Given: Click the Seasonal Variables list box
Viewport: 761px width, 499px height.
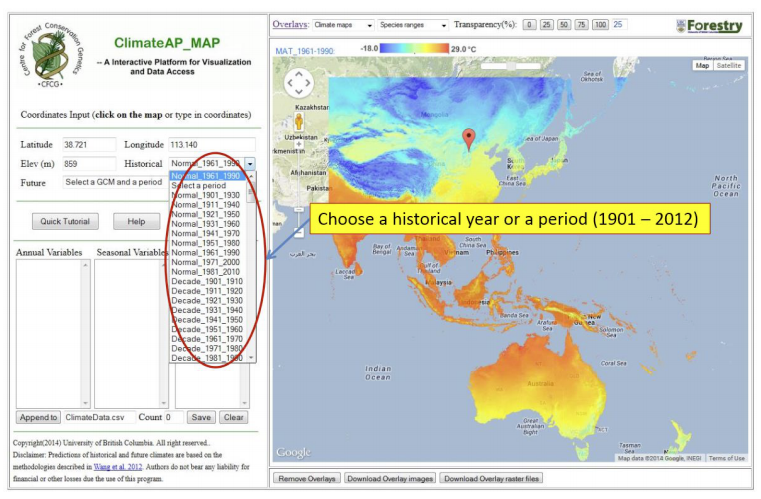Looking at the screenshot, I should pyautogui.click(x=131, y=334).
